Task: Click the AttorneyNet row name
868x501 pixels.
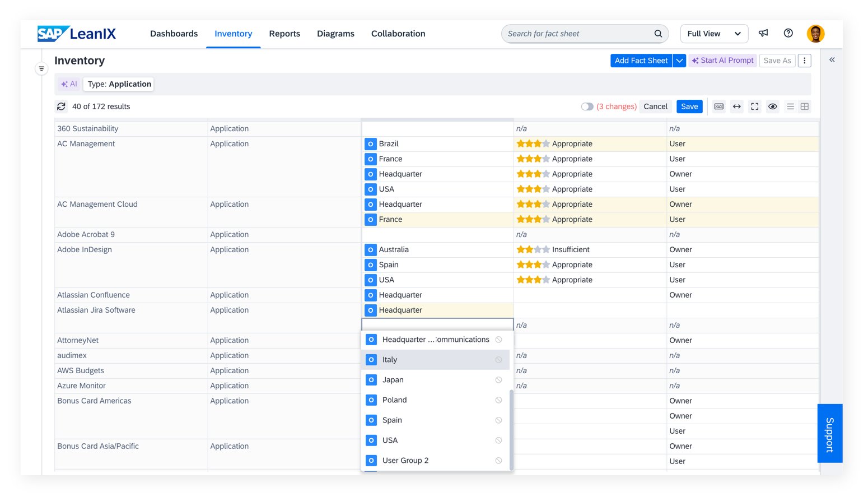Action: [x=78, y=341]
